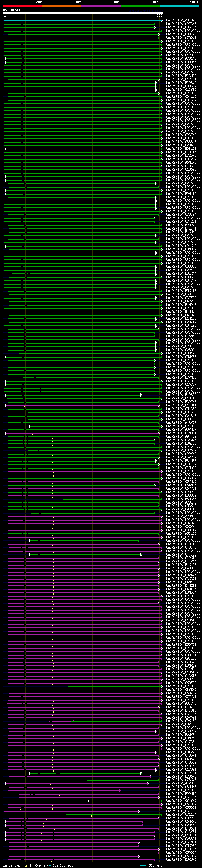Image resolution: width=202 pixels, height=868 pixels.
Task: Open hit UniRef100_B4HRJ3
Action: tap(181, 305)
